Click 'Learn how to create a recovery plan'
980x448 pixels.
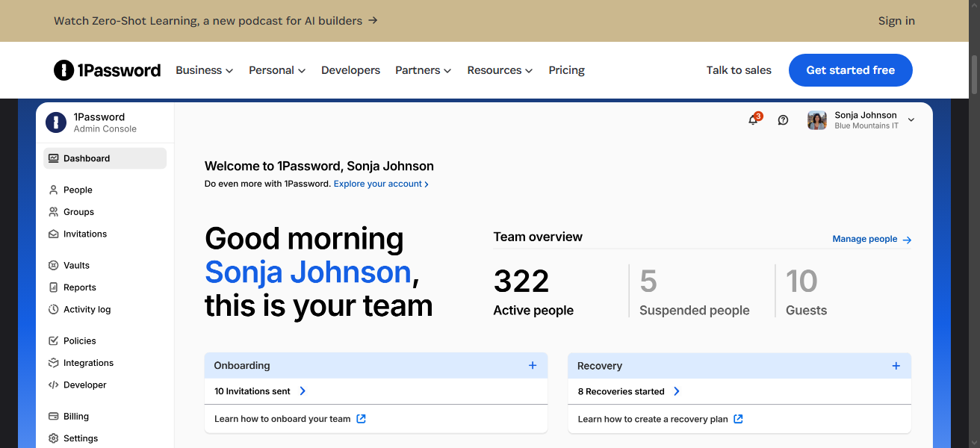[653, 419]
